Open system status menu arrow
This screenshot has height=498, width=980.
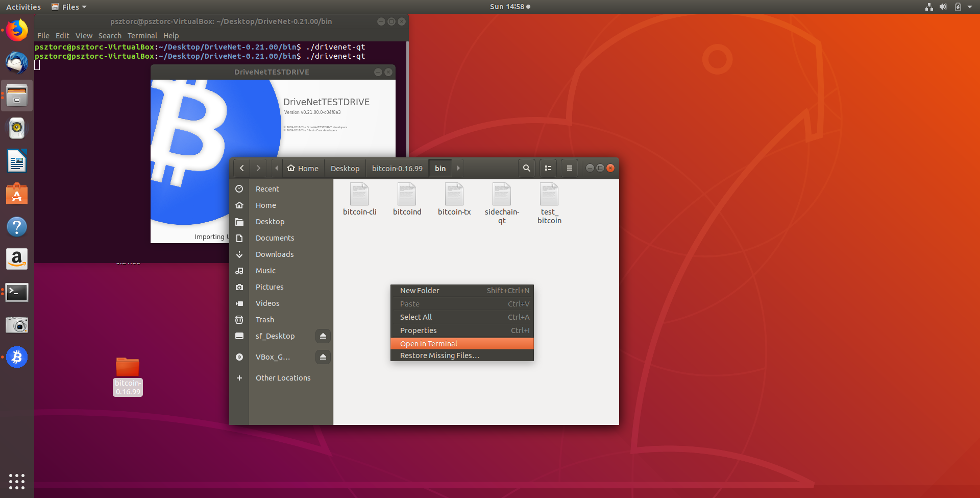pos(970,7)
